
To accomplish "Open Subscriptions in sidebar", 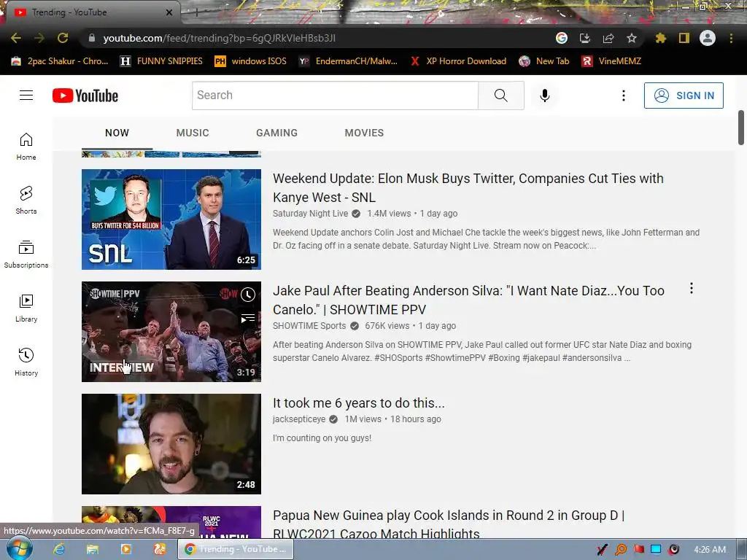I will (x=26, y=254).
